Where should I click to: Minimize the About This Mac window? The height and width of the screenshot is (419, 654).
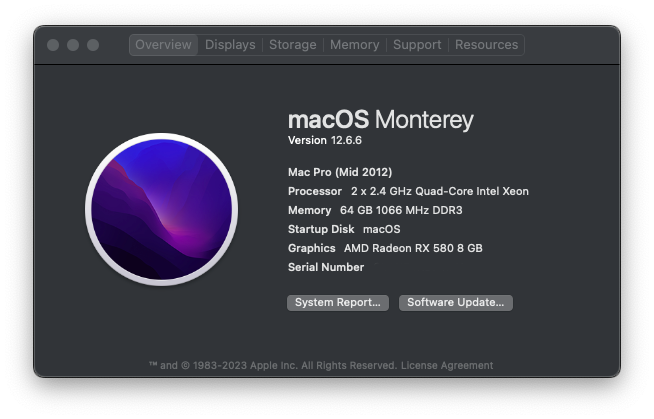(x=73, y=45)
